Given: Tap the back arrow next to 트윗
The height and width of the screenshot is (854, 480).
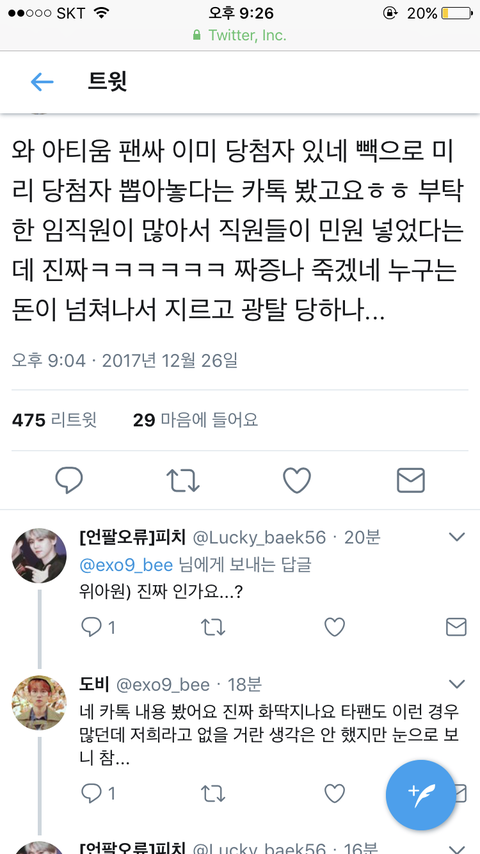Looking at the screenshot, I should coord(42,82).
